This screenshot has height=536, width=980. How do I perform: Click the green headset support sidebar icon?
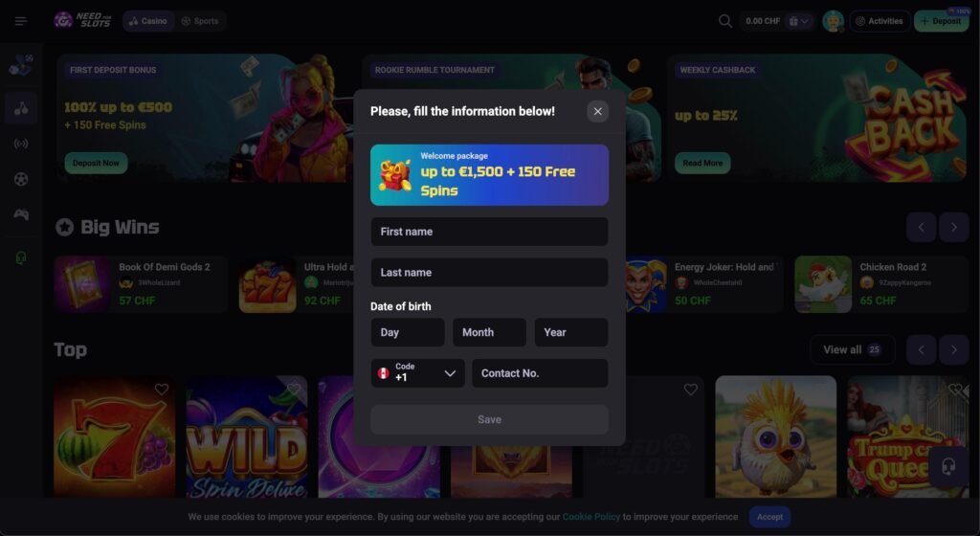pyautogui.click(x=21, y=258)
